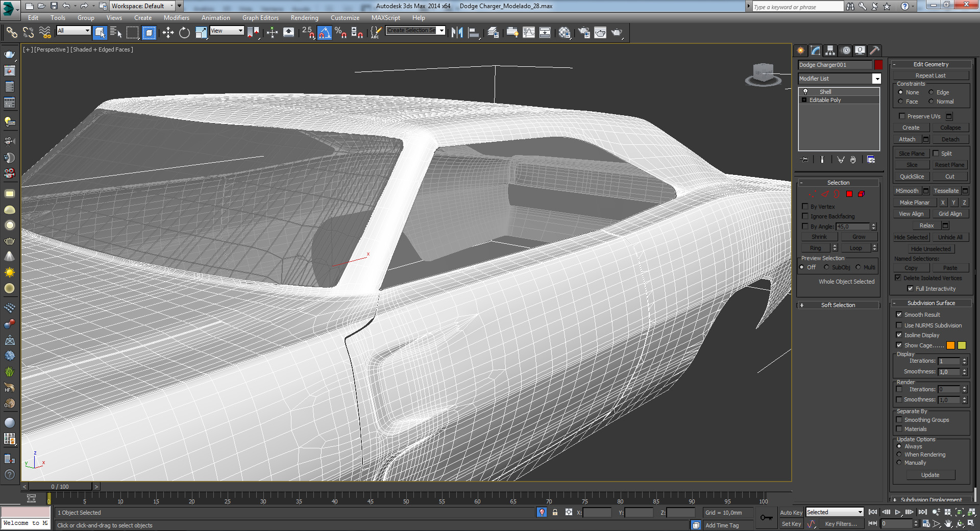Click the Select Object tool
This screenshot has width=980, height=531.
click(x=100, y=33)
